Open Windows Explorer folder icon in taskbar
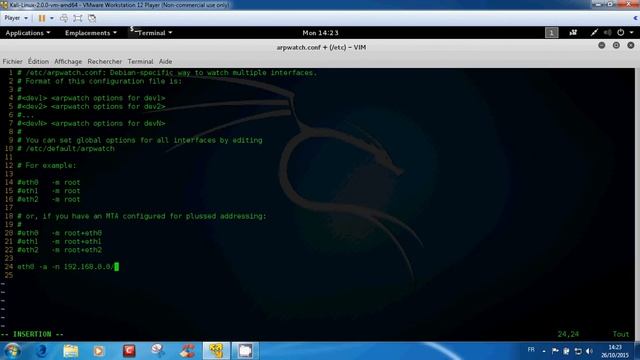This screenshot has width=640, height=360. click(x=71, y=351)
